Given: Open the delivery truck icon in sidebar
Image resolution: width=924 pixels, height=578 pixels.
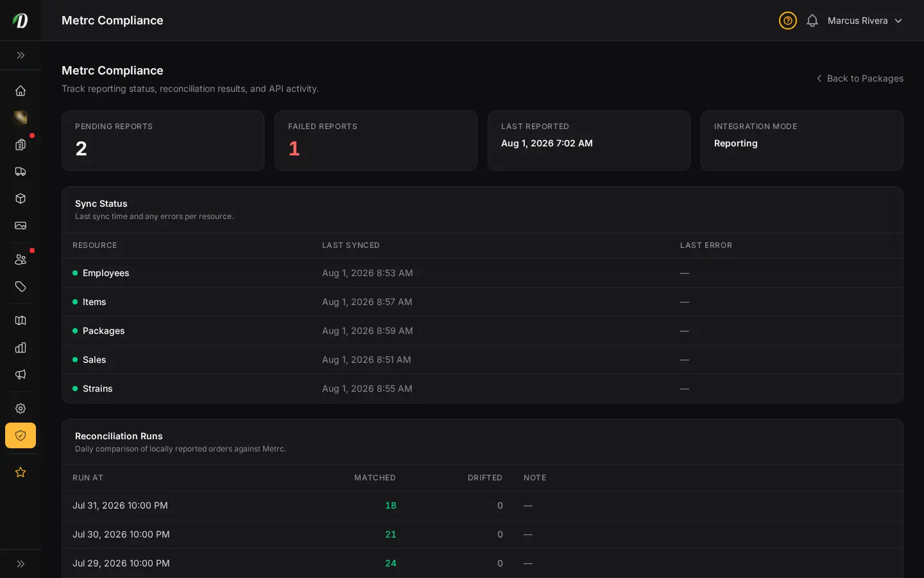Looking at the screenshot, I should click(21, 171).
